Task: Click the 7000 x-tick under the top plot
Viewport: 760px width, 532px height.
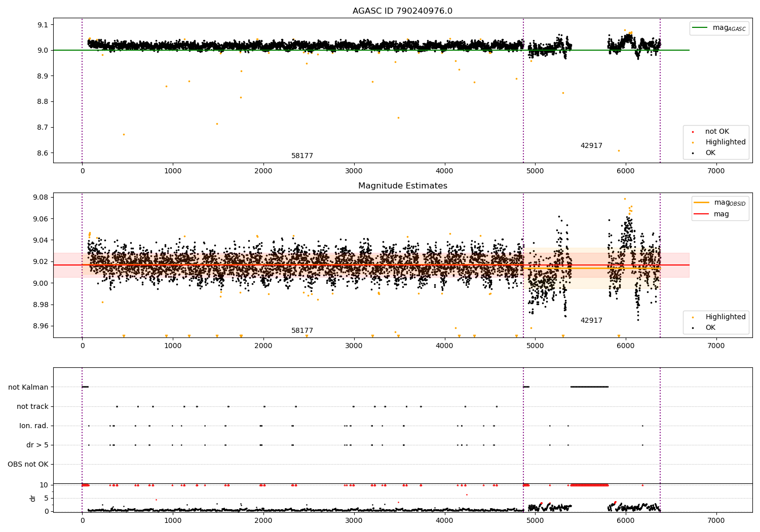Action: tap(716, 171)
